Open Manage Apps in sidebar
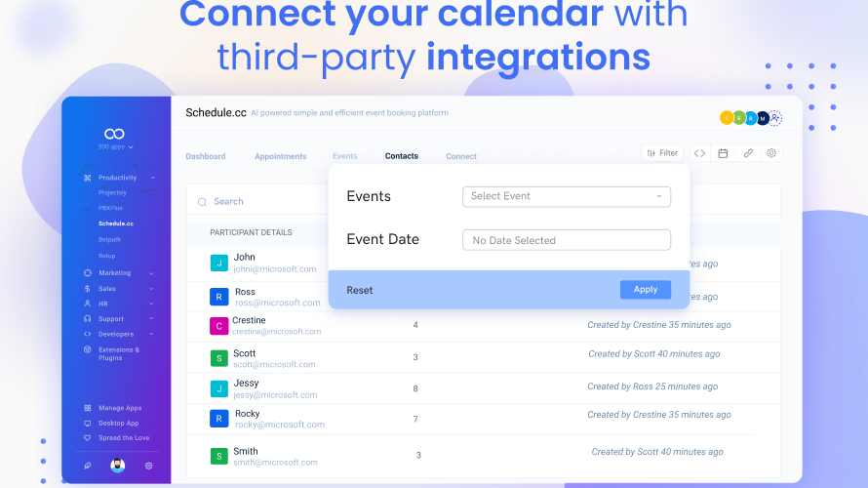The image size is (868, 488). point(119,408)
